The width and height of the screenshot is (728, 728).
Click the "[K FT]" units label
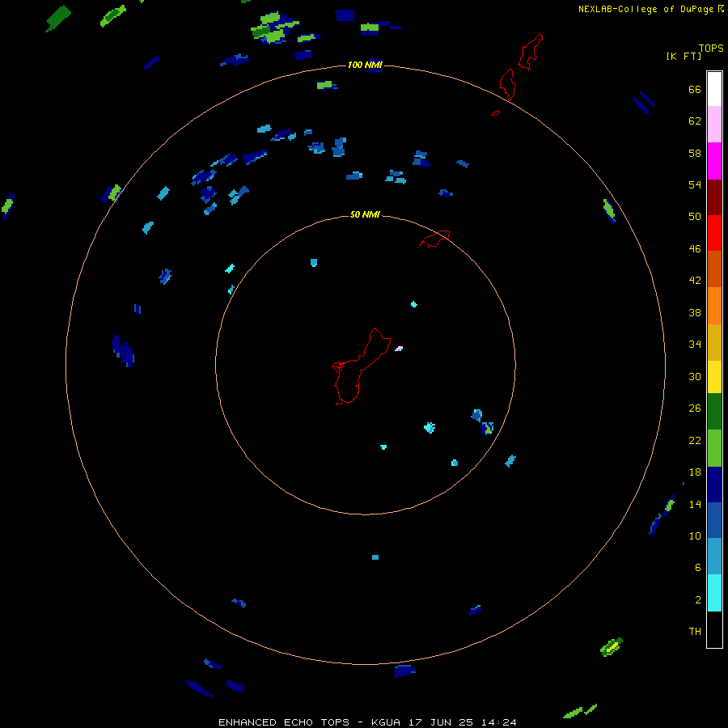tap(684, 56)
